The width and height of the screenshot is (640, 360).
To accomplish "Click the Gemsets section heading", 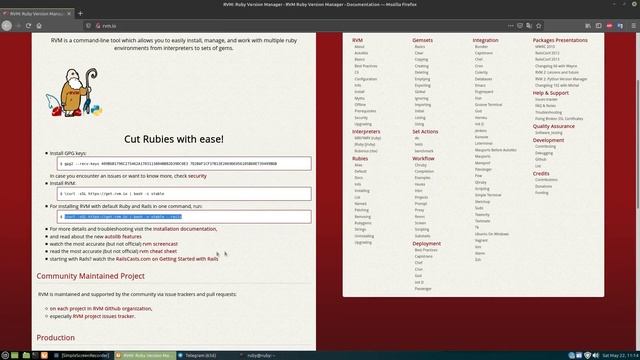I will pos(422,40).
